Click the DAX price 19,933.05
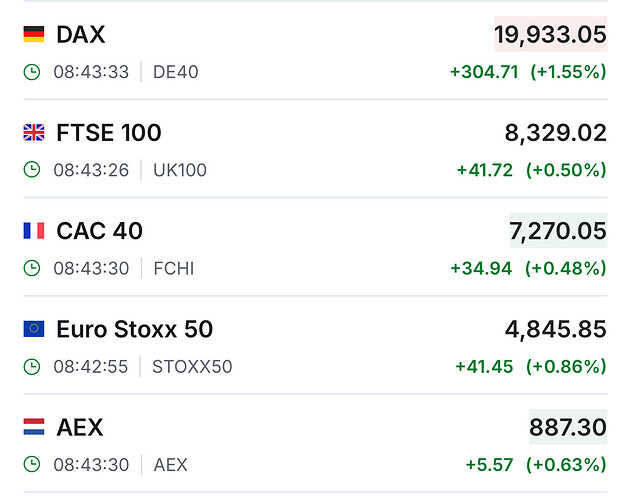This screenshot has height=500, width=630. [x=550, y=35]
